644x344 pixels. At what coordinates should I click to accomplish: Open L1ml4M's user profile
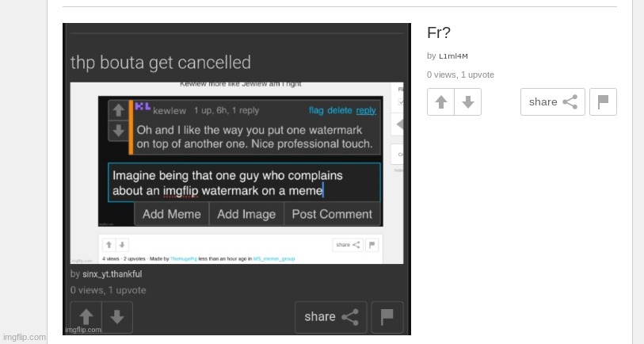click(x=453, y=56)
